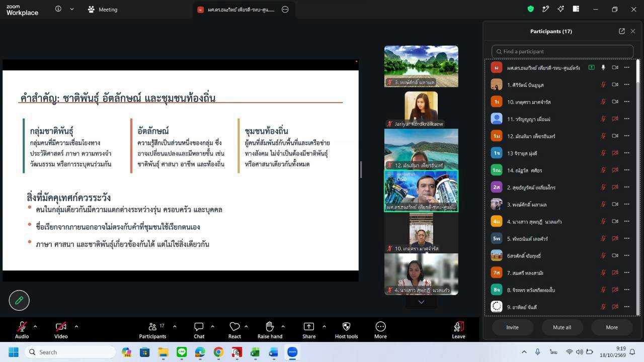Expand the Audio options arrow
The image size is (644, 362).
click(x=35, y=326)
